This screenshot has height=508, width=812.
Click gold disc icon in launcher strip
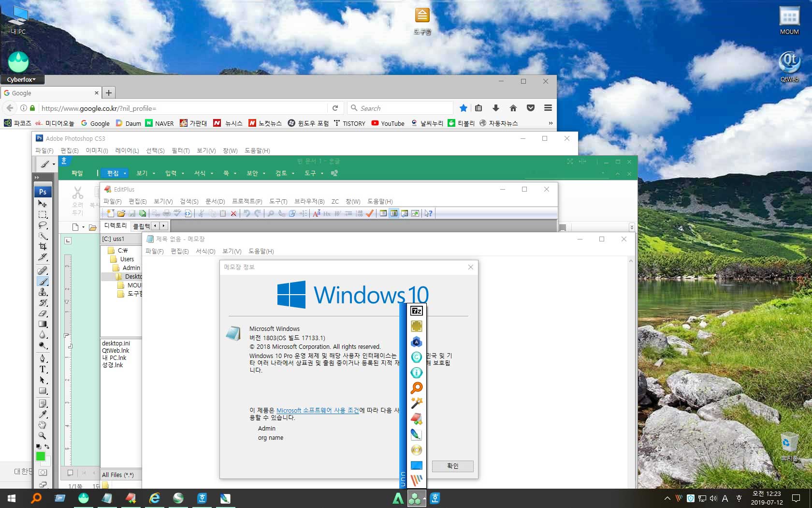tap(417, 450)
